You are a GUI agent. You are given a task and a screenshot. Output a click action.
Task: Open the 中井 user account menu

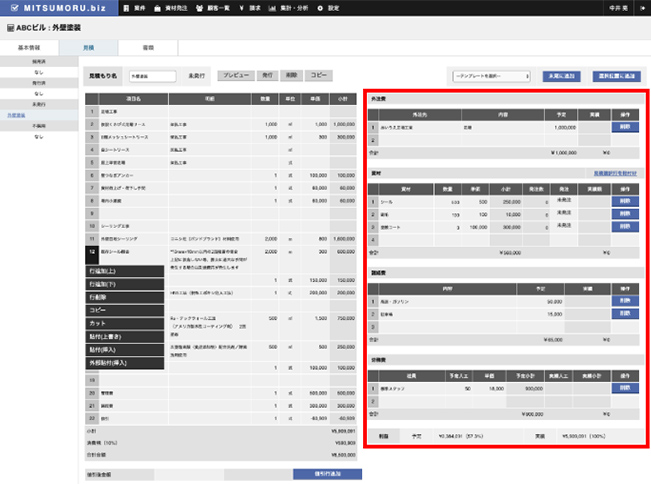click(619, 8)
